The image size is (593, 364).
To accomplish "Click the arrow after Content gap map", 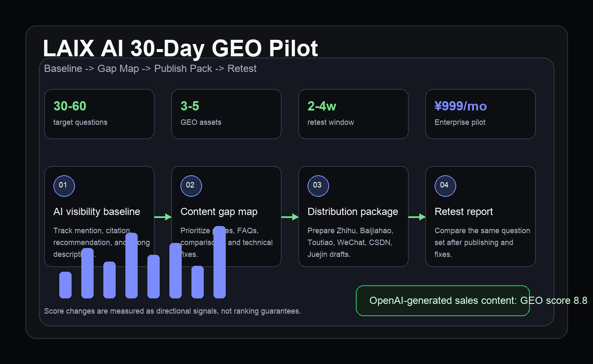I will point(290,217).
